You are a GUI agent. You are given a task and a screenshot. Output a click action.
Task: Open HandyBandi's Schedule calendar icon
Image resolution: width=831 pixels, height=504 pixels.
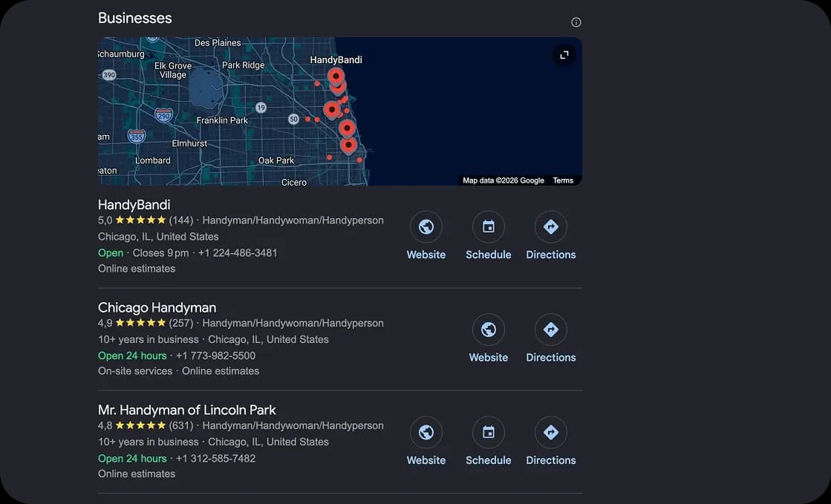pos(489,227)
